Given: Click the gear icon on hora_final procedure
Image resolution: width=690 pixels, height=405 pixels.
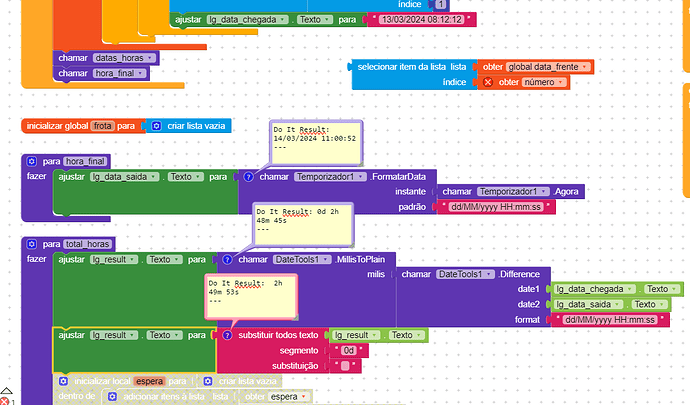Looking at the screenshot, I should click(x=31, y=161).
